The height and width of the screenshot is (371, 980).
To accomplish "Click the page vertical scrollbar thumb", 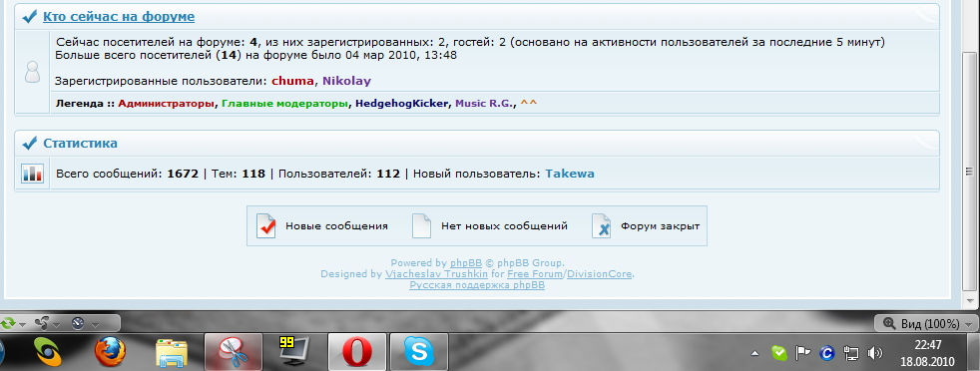I will [x=969, y=172].
